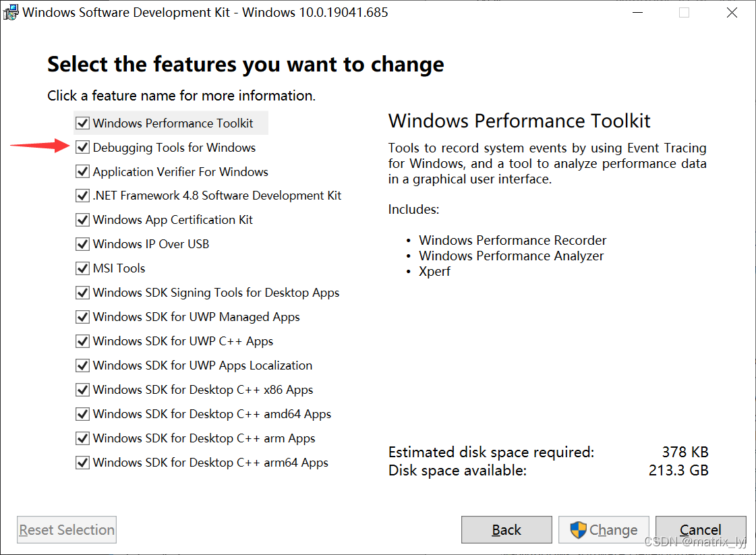Cancel the SDK setup
This screenshot has width=756, height=555.
[x=701, y=529]
